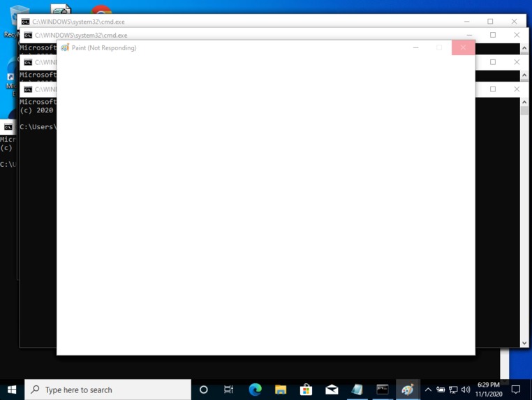
Task: Click the 'C:\Users\' prompt in cmd window
Action: 38,127
